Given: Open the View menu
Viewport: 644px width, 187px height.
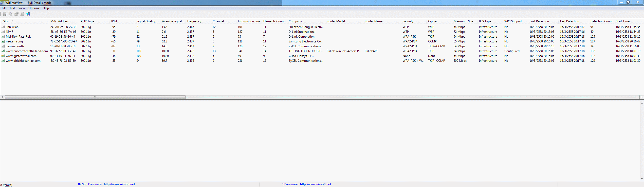Looking at the screenshot, I should pyautogui.click(x=22, y=8).
